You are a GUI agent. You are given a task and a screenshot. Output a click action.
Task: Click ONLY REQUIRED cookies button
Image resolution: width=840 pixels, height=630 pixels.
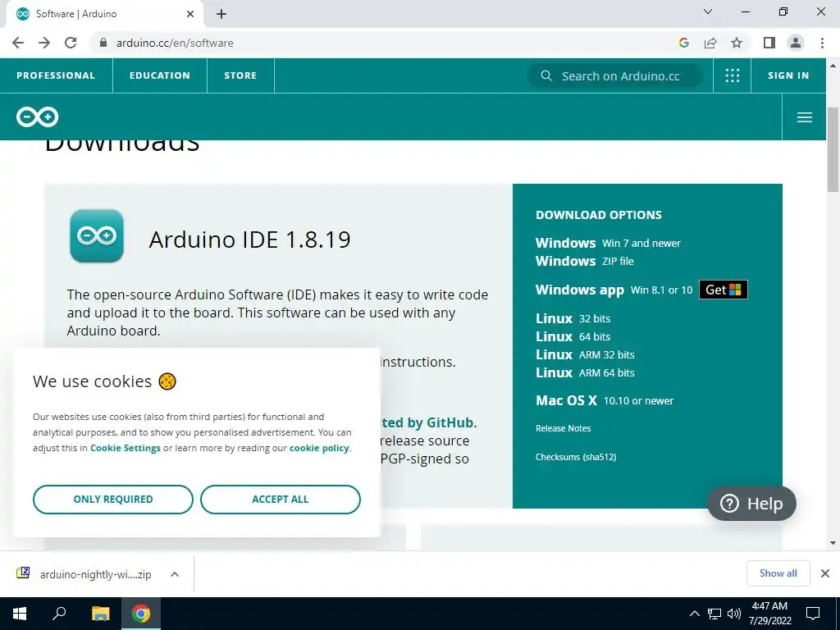point(113,500)
